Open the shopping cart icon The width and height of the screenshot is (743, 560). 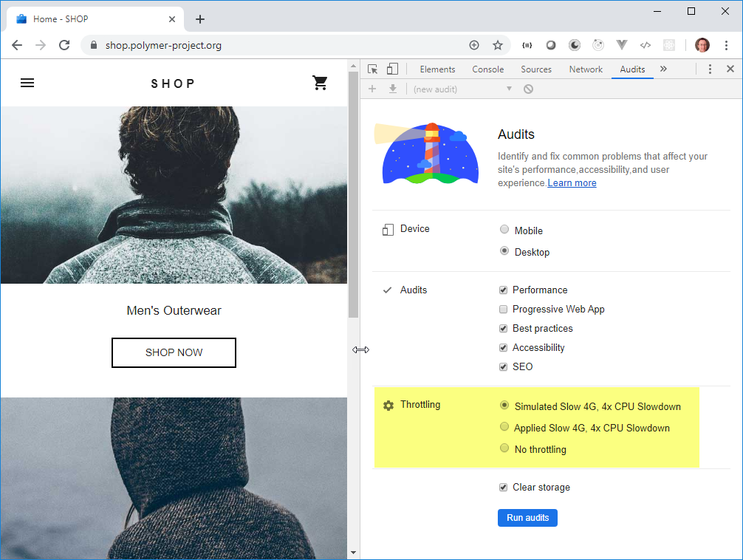(320, 83)
